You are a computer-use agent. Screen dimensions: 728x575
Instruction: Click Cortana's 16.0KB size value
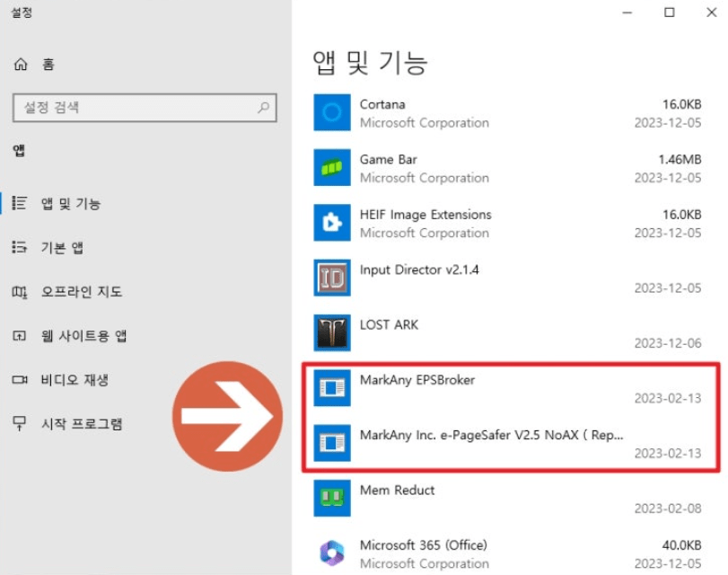click(681, 104)
